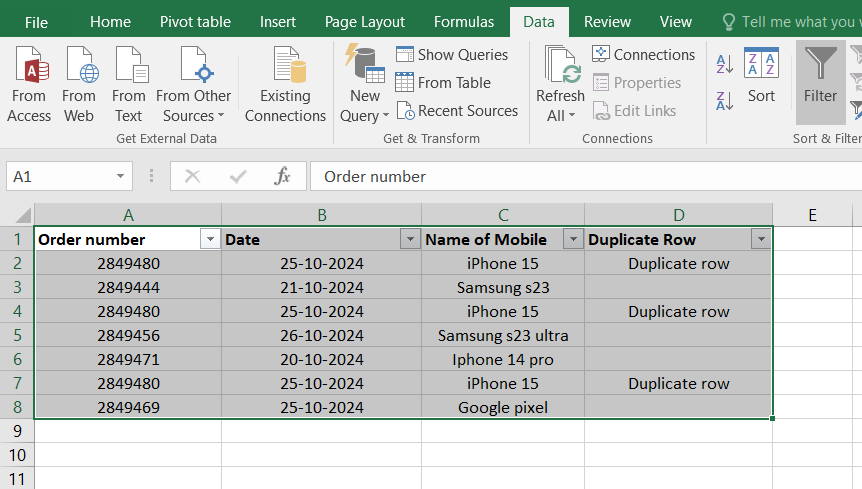Click the Insert Function fx icon
The width and height of the screenshot is (862, 489).
click(283, 176)
